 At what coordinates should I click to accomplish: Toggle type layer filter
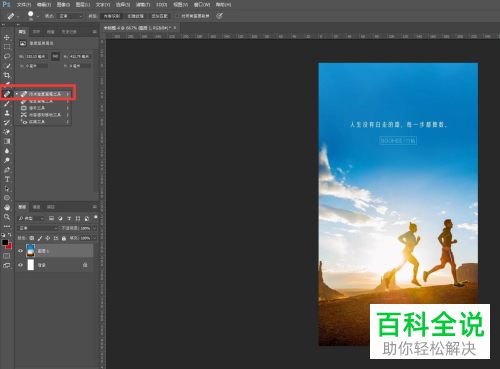coord(69,218)
